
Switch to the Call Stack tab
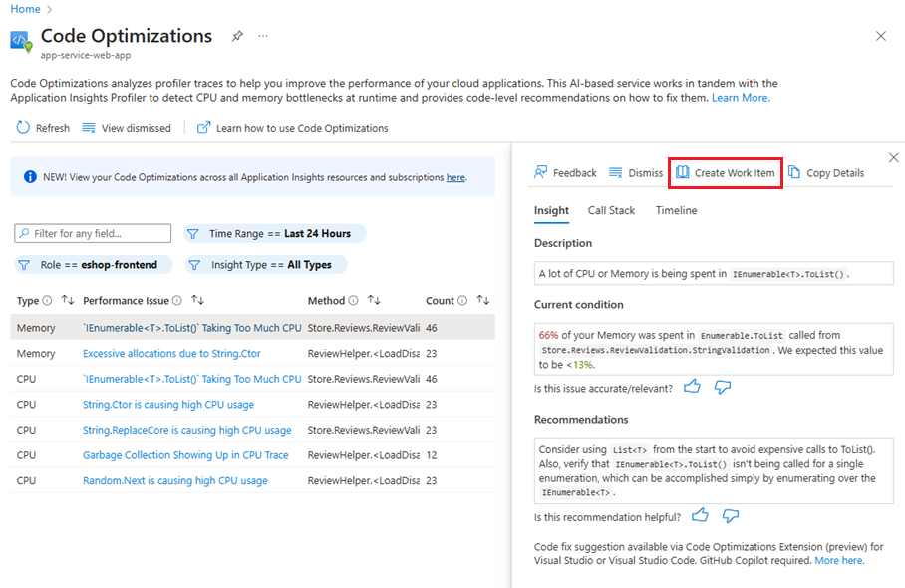tap(611, 210)
